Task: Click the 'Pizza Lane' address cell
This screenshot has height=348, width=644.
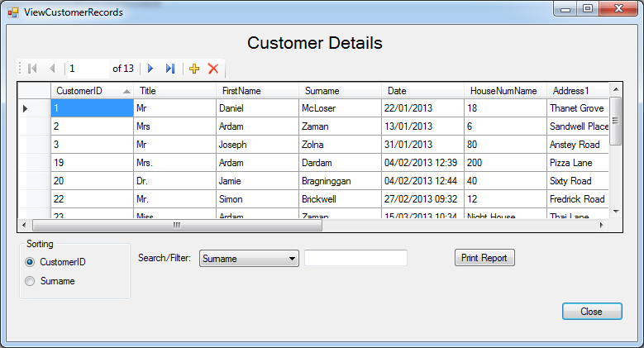Action: (578, 163)
